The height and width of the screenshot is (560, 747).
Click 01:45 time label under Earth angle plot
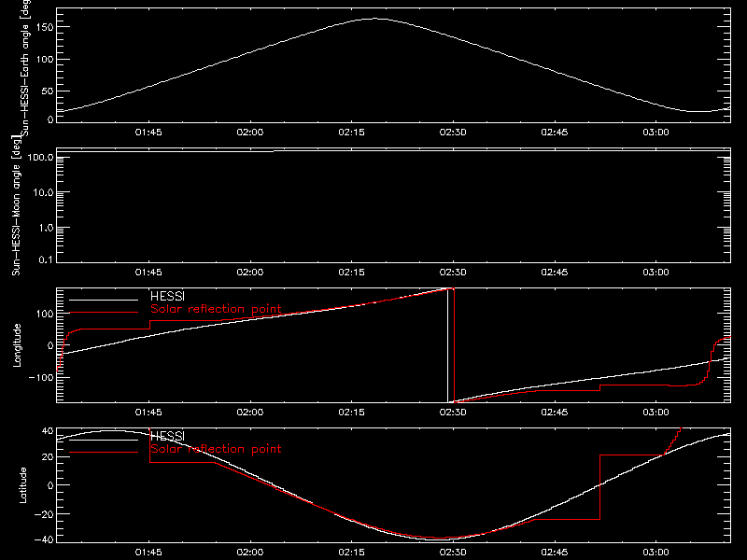point(148,132)
